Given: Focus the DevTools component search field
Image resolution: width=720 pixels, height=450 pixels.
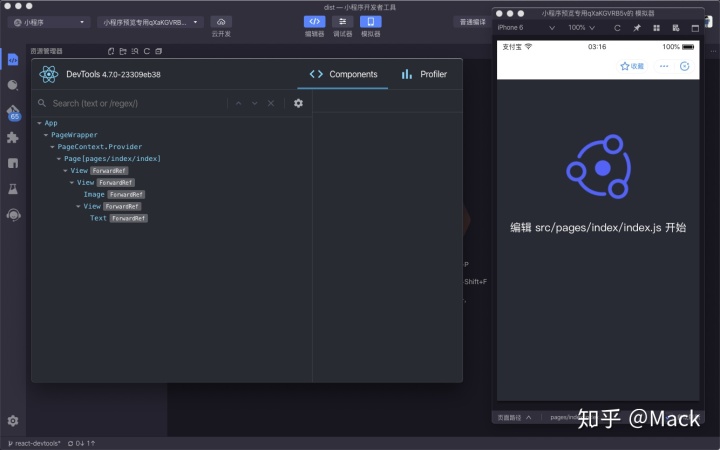Looking at the screenshot, I should point(138,103).
